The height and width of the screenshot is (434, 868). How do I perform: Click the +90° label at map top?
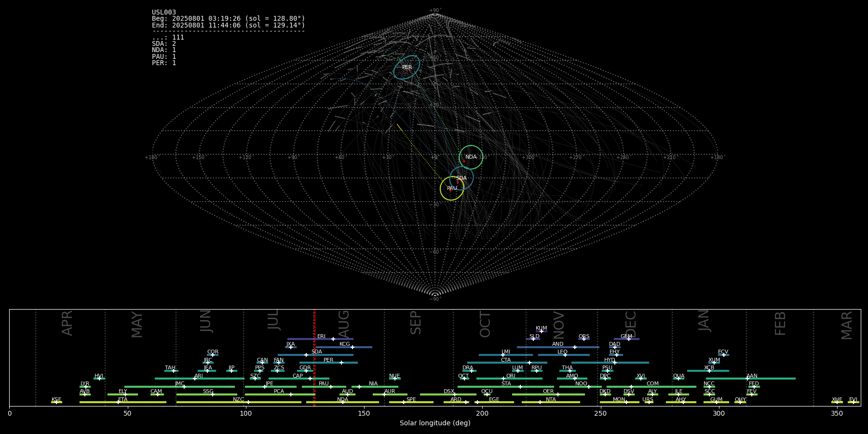click(435, 10)
